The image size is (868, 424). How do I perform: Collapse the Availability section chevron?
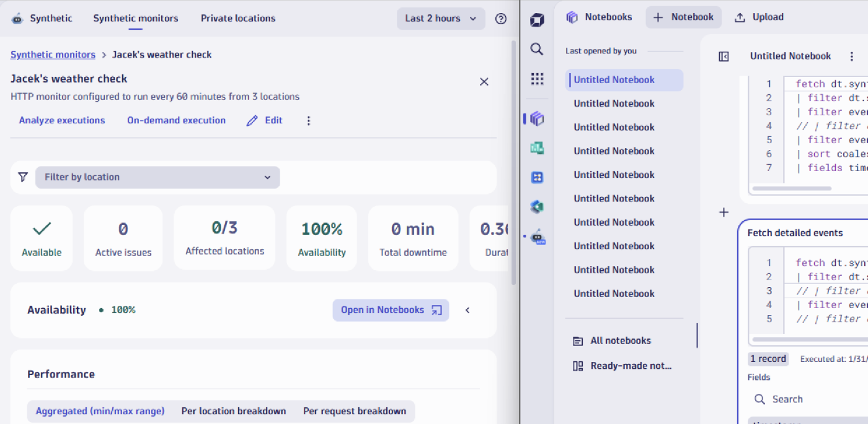pyautogui.click(x=467, y=310)
